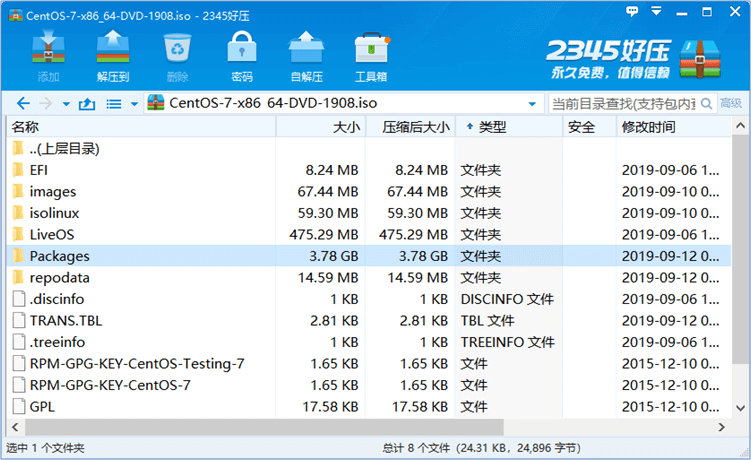Image resolution: width=751 pixels, height=460 pixels.
Task: Open the Advanced (高级) search link
Action: click(x=731, y=103)
